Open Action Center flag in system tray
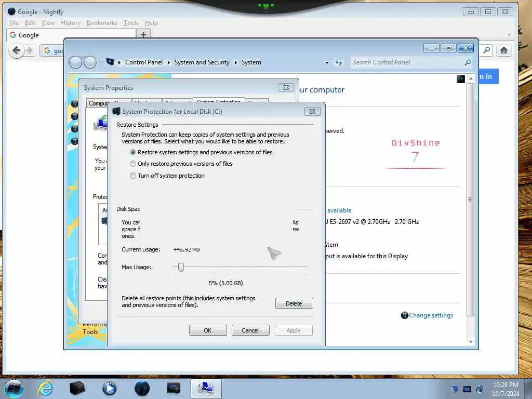 coord(454,389)
